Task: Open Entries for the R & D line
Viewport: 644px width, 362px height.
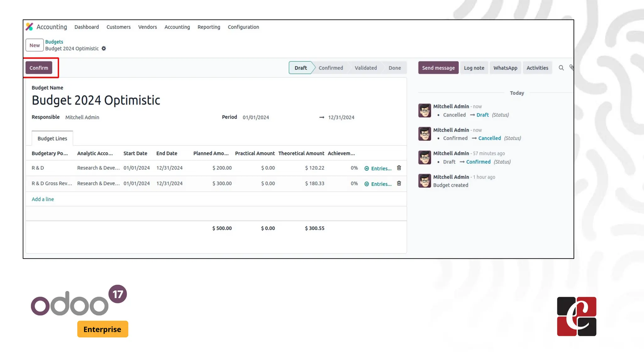Action: click(x=378, y=168)
